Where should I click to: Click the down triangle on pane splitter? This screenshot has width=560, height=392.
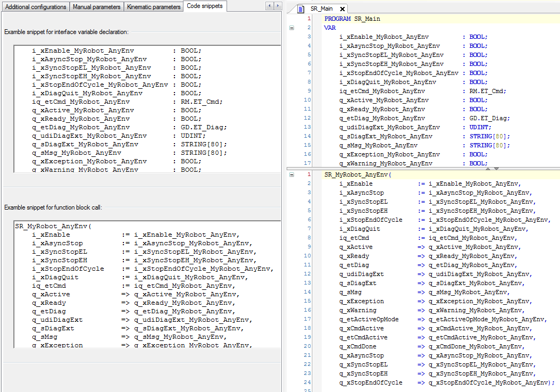(496, 168)
